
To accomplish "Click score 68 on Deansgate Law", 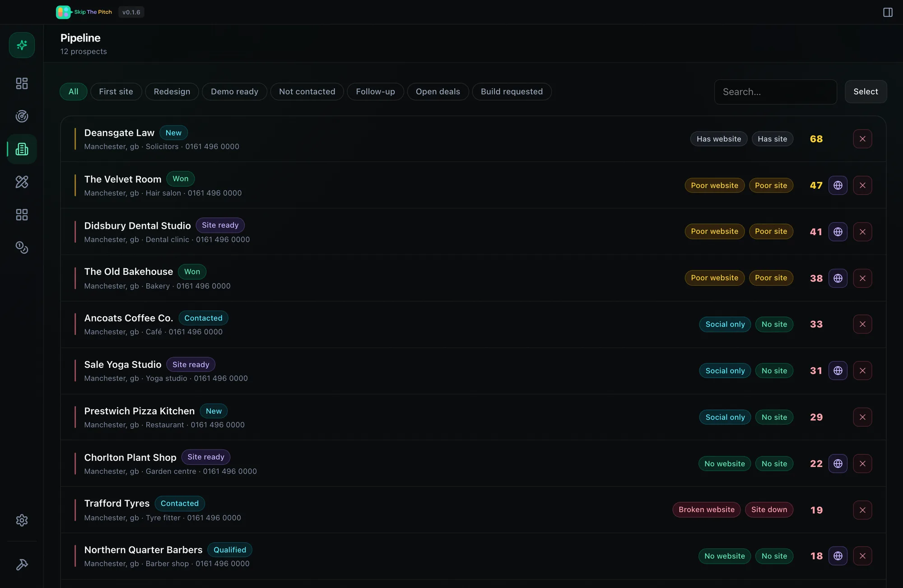I will click(x=816, y=139).
